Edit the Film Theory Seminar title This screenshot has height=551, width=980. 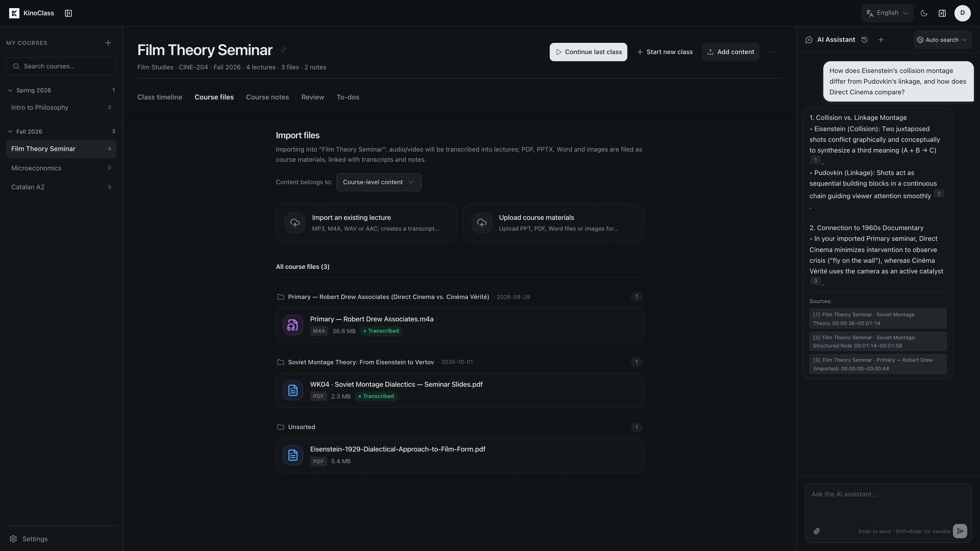pos(284,49)
